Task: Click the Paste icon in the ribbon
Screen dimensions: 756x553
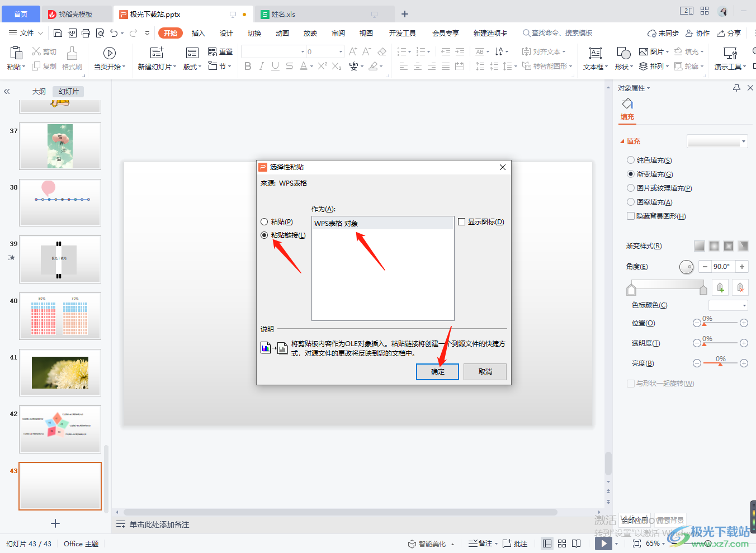Action: [16, 53]
